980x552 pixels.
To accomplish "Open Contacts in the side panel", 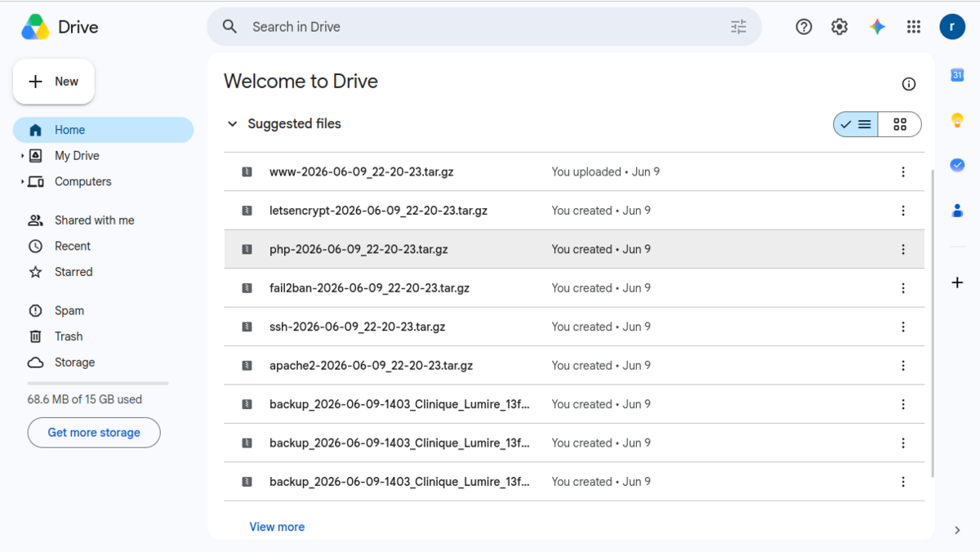I will click(957, 210).
